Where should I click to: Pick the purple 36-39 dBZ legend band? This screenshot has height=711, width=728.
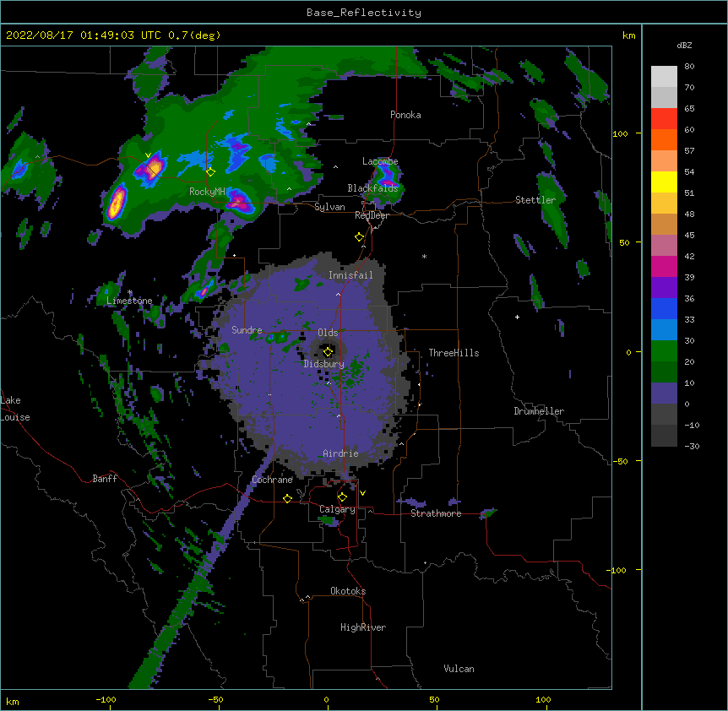point(664,288)
